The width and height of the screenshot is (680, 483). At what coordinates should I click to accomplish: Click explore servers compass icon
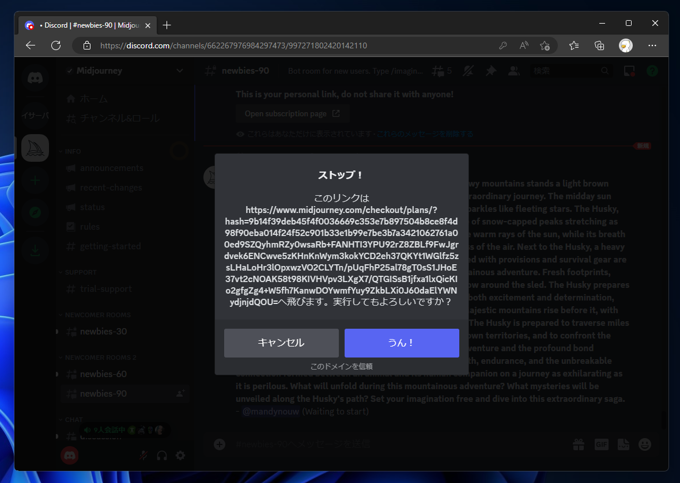(x=35, y=212)
